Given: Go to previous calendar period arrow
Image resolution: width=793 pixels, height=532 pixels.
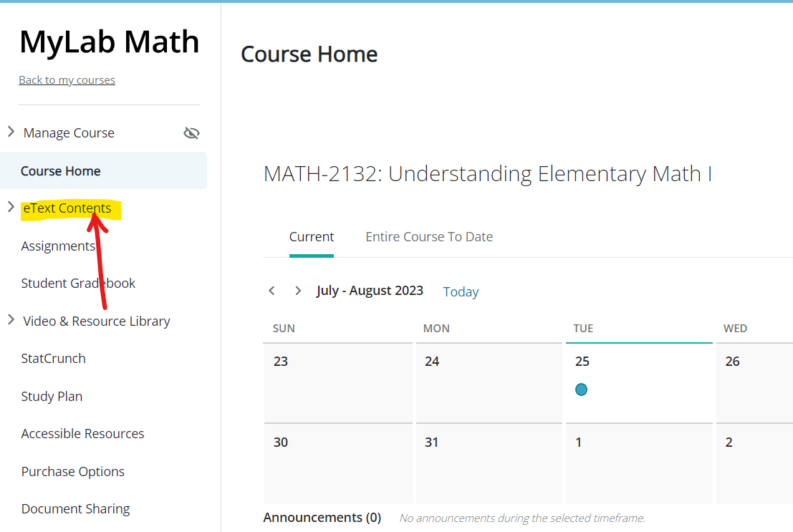Looking at the screenshot, I should pos(272,291).
